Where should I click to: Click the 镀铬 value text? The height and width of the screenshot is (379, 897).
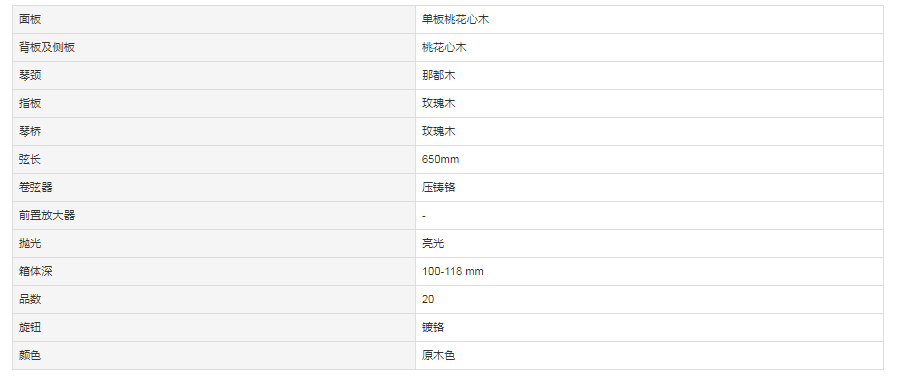tap(433, 328)
